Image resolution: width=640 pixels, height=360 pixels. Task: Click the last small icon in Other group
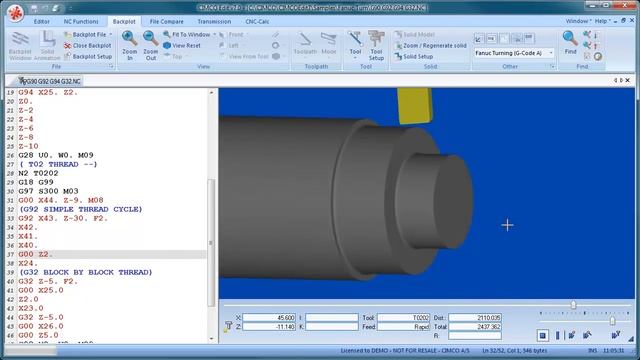(529, 39)
